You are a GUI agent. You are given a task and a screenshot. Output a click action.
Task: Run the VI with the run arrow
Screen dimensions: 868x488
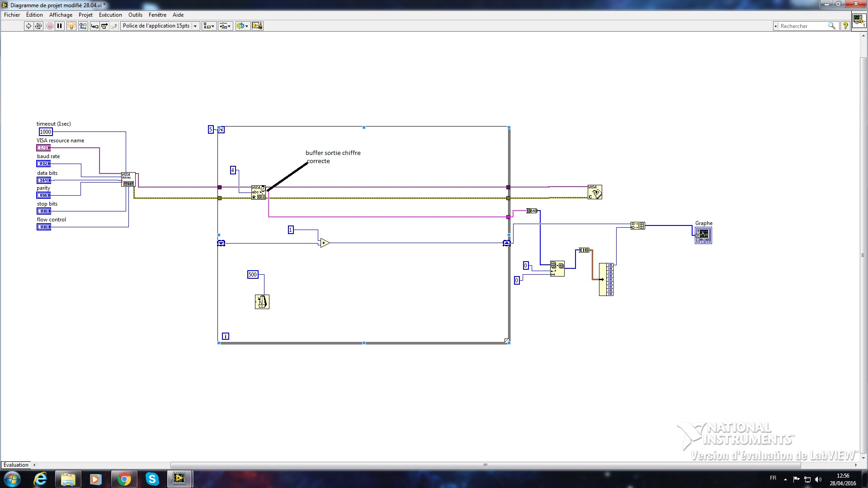pos(28,26)
